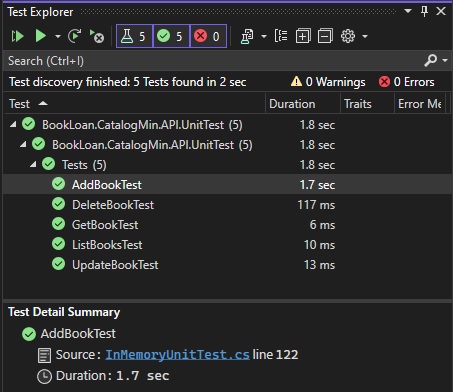Screen dimensions: 453x392
Task: Click the Duration clock icon in summary
Action: tap(44, 377)
